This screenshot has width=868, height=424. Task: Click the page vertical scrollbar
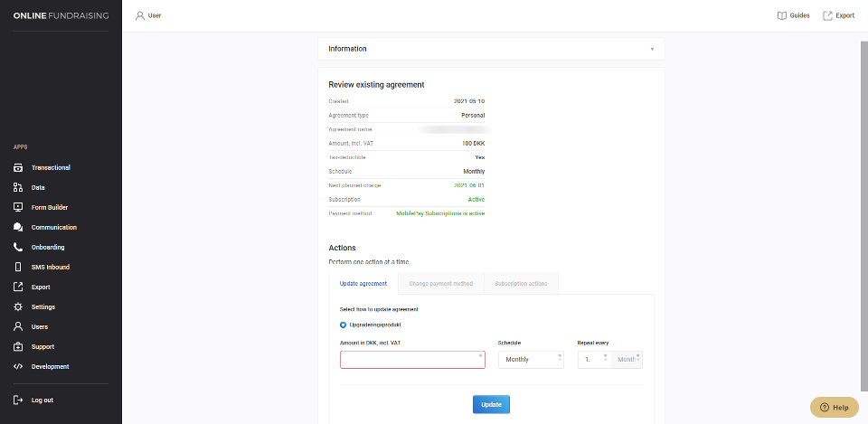(x=864, y=216)
